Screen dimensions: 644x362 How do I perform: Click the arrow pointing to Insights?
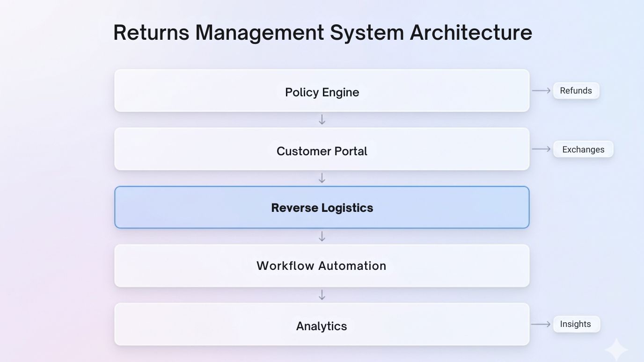coord(541,324)
